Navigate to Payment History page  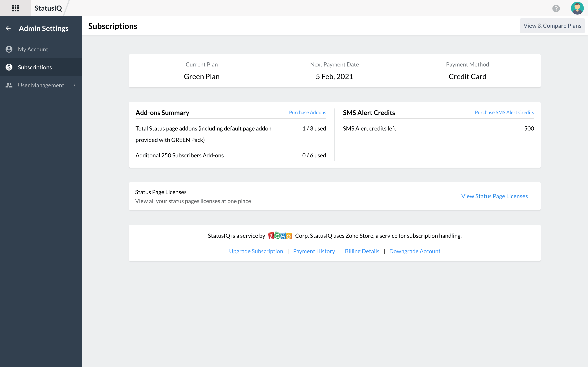[x=314, y=251]
